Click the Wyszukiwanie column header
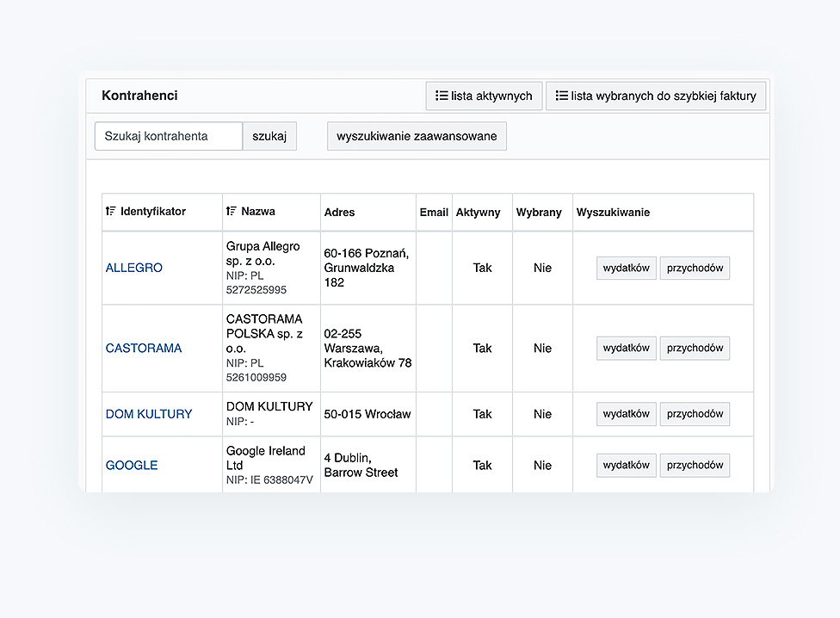Viewport: 840px width, 618px height. tap(613, 212)
